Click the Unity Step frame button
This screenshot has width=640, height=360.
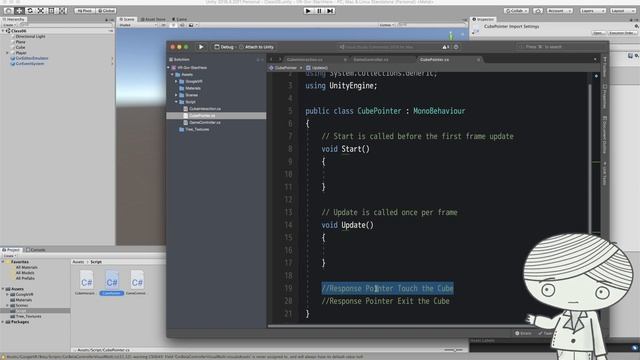coord(330,11)
